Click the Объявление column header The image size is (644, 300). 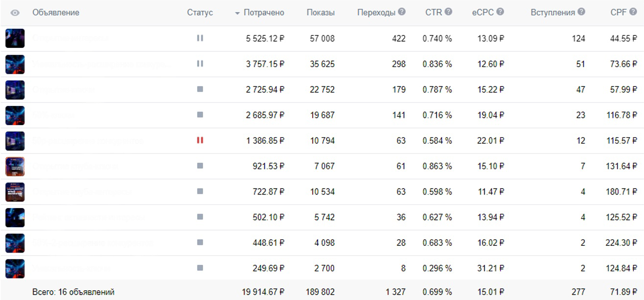click(56, 13)
